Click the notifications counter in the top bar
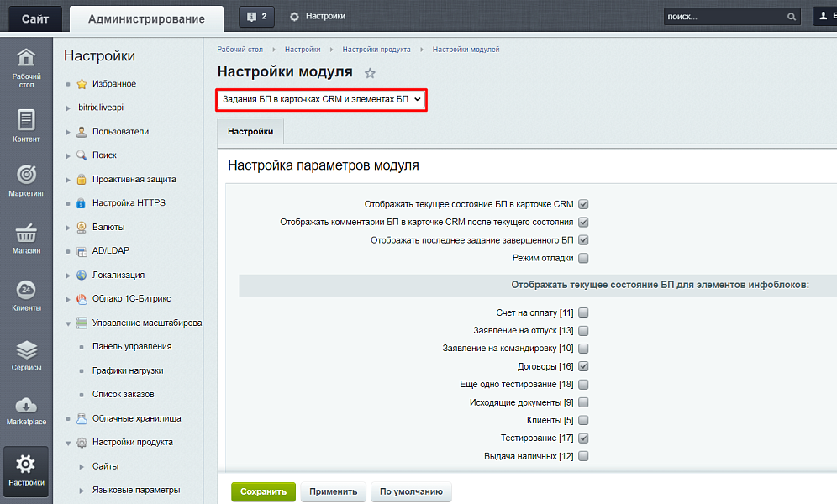 coord(256,15)
